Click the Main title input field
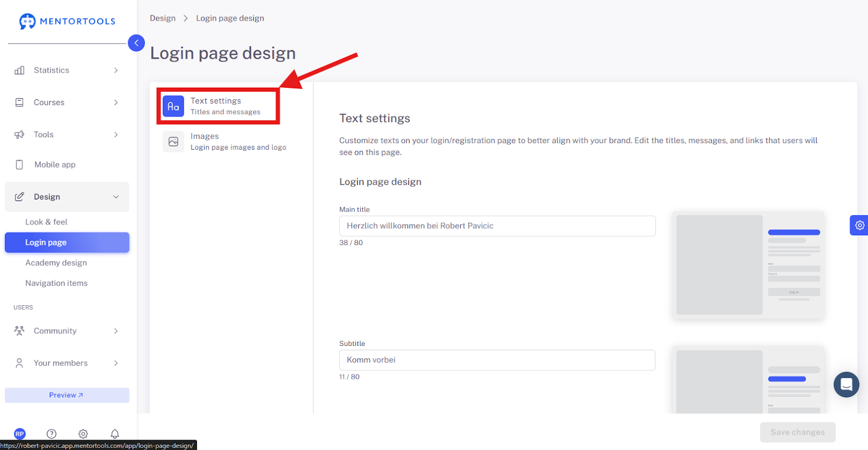868x450 pixels. point(497,226)
